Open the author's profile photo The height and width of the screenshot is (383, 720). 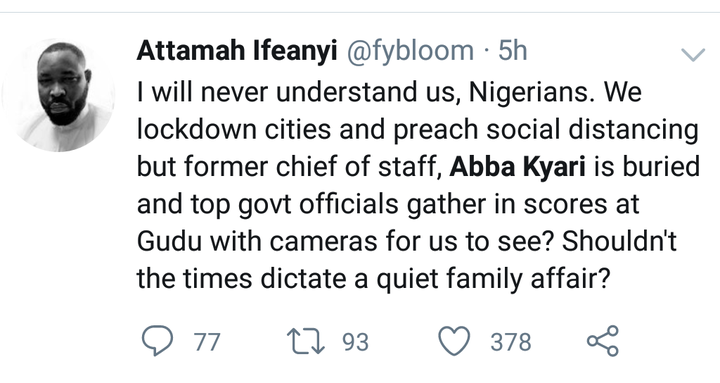pos(59,95)
